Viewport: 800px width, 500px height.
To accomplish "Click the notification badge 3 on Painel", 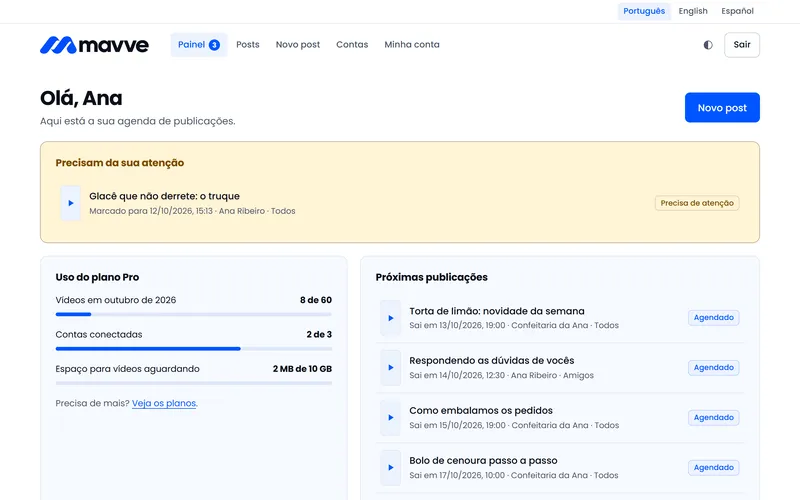I will pos(214,45).
